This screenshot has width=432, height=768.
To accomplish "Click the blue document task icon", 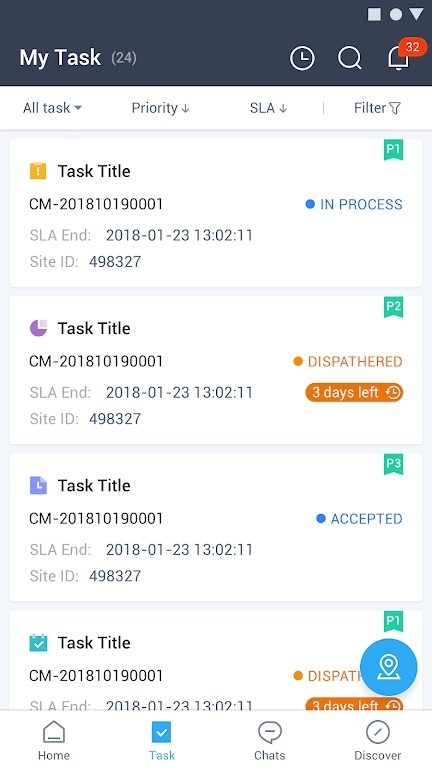I will pos(38,485).
